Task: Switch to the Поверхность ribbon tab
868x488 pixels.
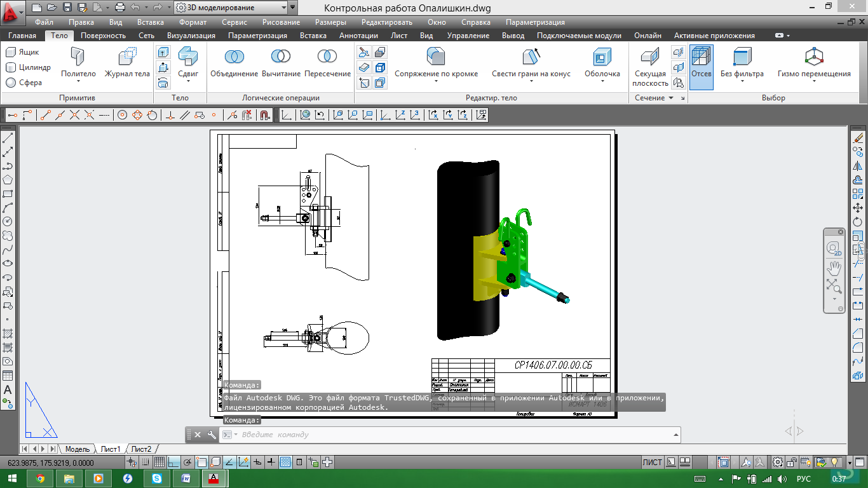Action: click(104, 36)
